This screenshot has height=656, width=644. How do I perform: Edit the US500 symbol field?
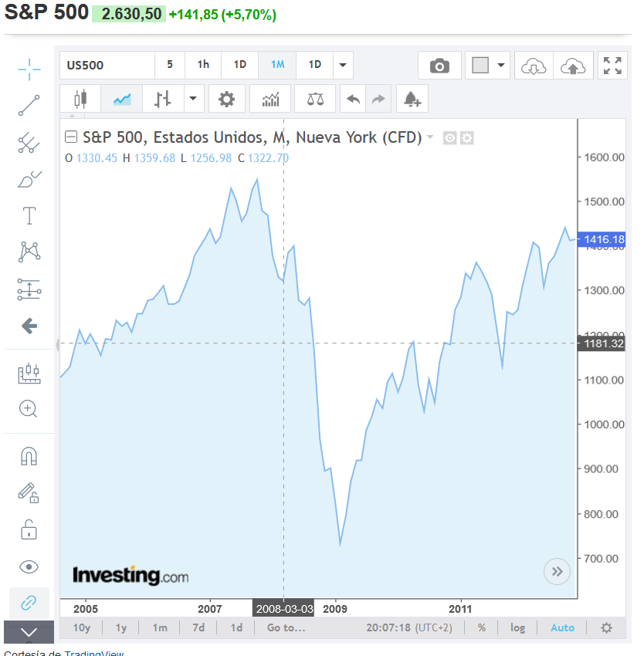coord(107,66)
